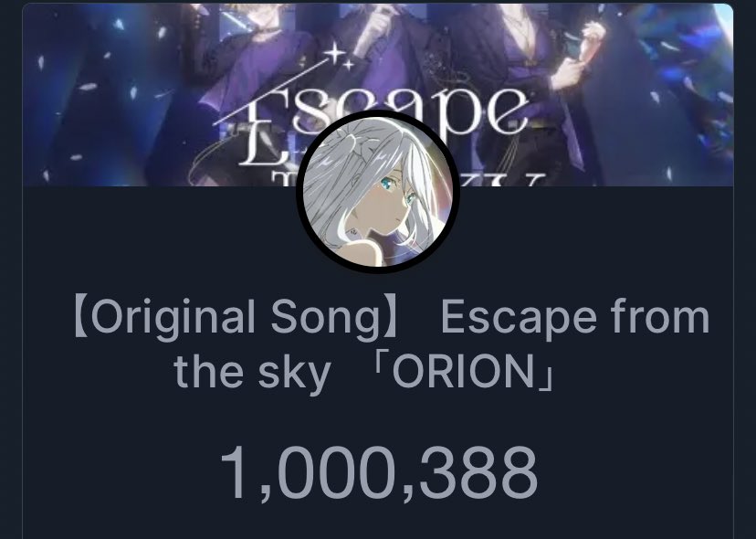The image size is (756, 539).
Task: Click the 'Escape from' words in the title
Action: coord(575,319)
